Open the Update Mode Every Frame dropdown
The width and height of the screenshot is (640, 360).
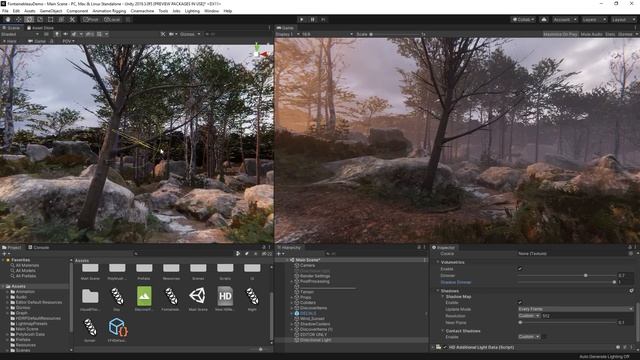tap(575, 309)
